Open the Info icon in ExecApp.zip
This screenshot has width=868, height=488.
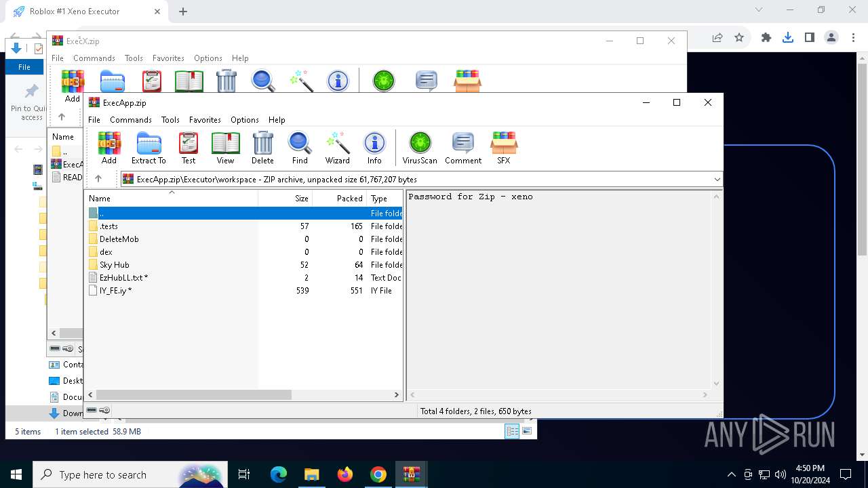(x=374, y=148)
